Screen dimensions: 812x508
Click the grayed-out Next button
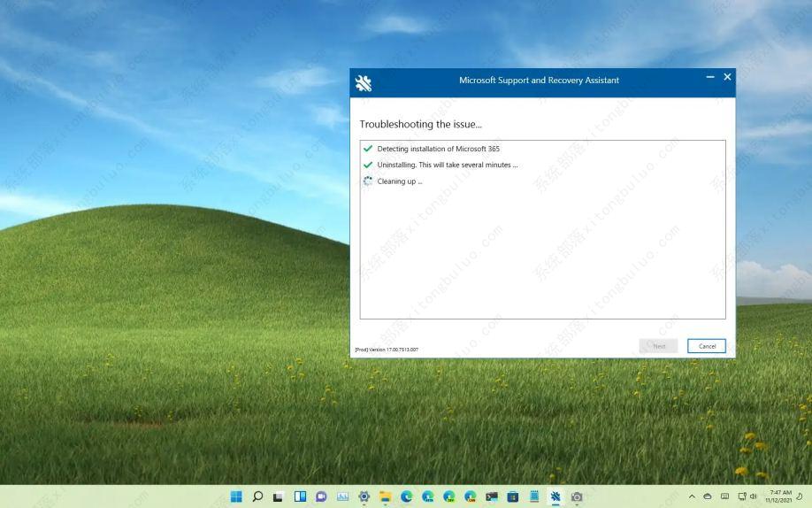(x=658, y=346)
